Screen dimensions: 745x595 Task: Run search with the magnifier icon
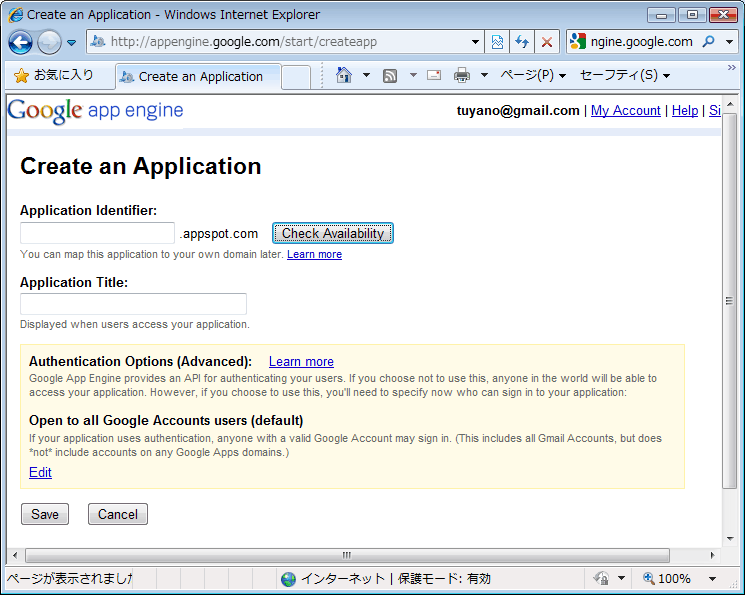click(708, 42)
